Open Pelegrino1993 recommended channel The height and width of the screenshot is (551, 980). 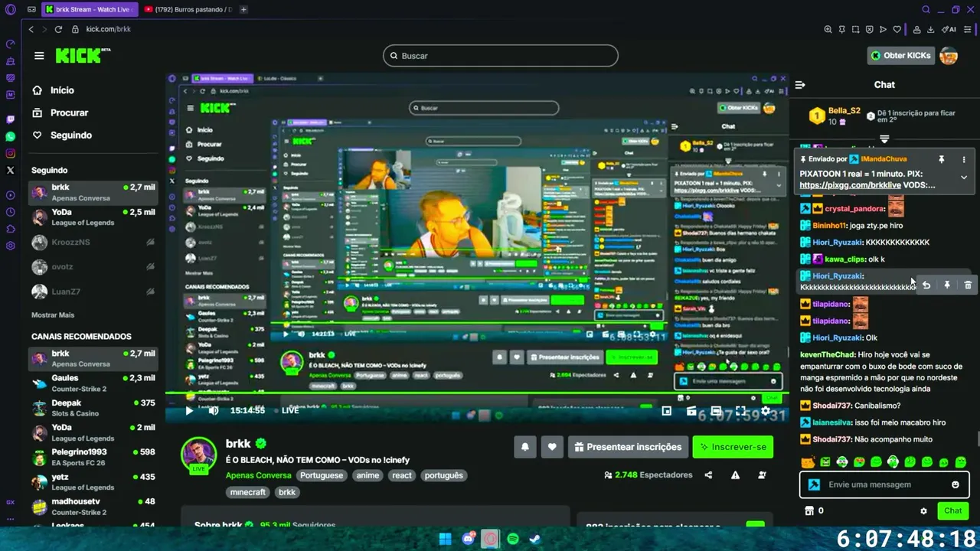(93, 457)
